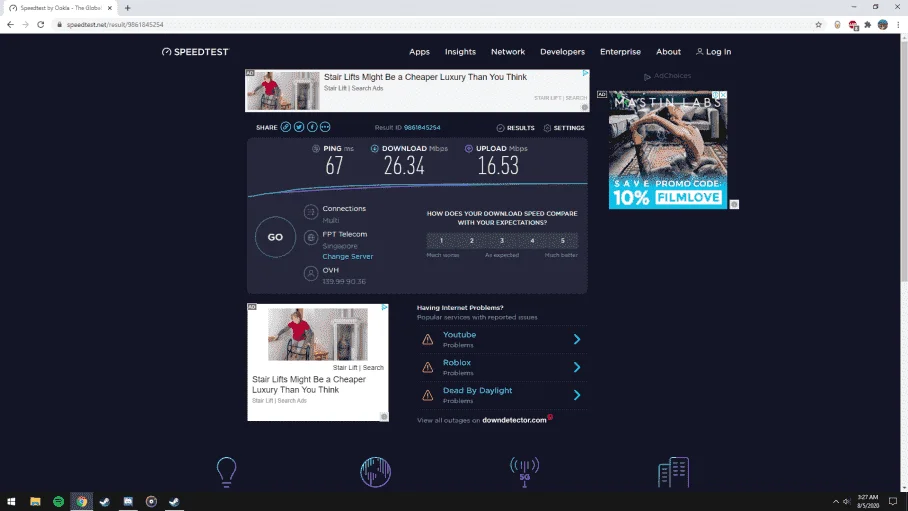Image resolution: width=908 pixels, height=511 pixels.
Task: Open result ID 9861845254 link
Action: [x=422, y=127]
